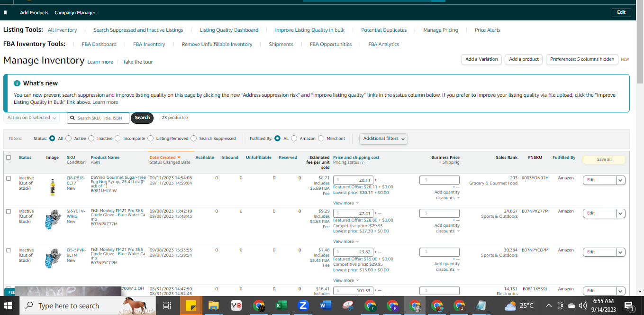Select the Incomplete status radio button

point(118,139)
